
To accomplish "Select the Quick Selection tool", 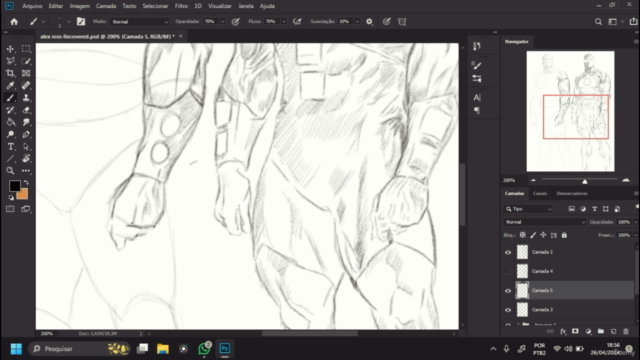I will (26, 61).
